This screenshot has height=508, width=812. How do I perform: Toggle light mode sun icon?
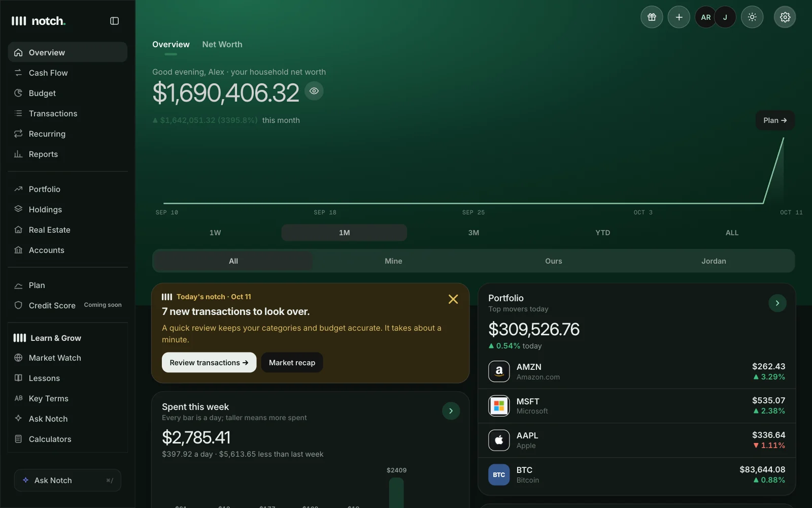pos(752,17)
